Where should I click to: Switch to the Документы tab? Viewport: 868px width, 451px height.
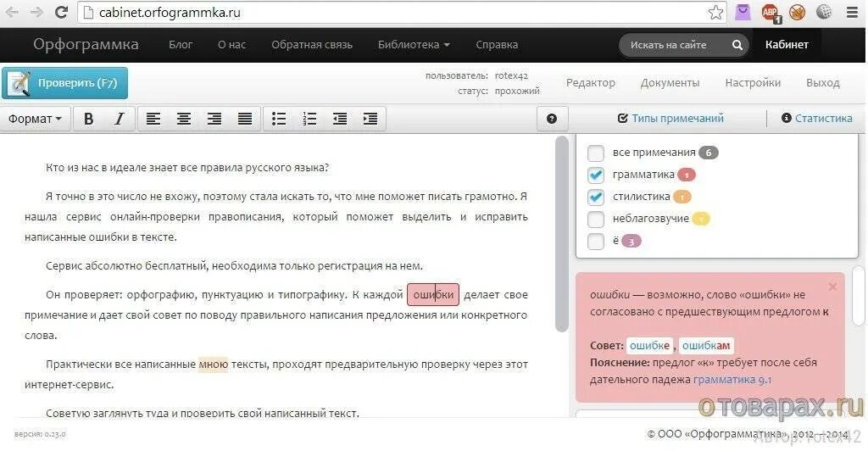coord(670,83)
